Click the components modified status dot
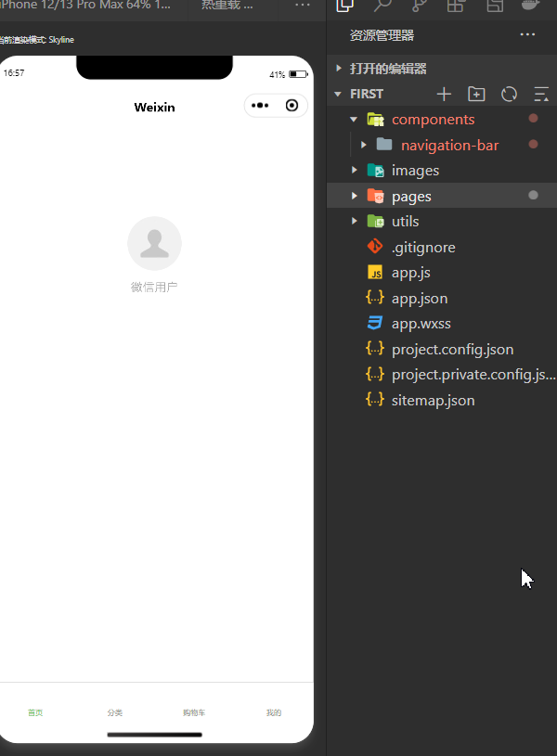Viewport: 557px width, 756px height. (x=533, y=118)
